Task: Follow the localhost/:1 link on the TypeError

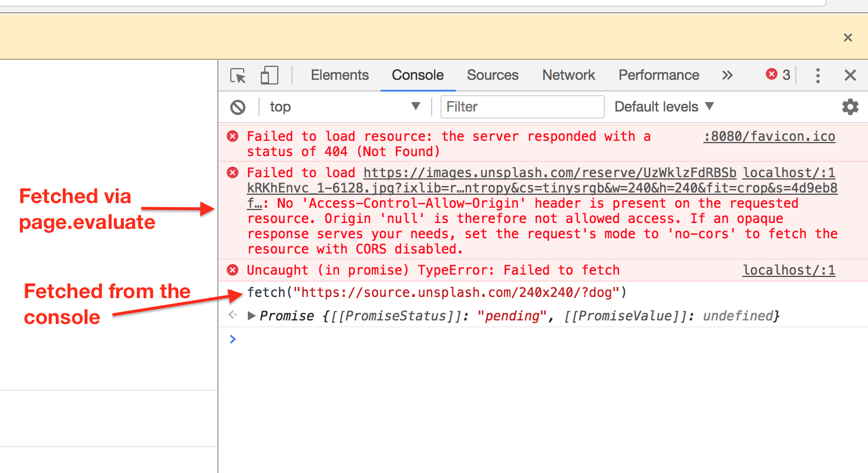Action: [x=789, y=270]
